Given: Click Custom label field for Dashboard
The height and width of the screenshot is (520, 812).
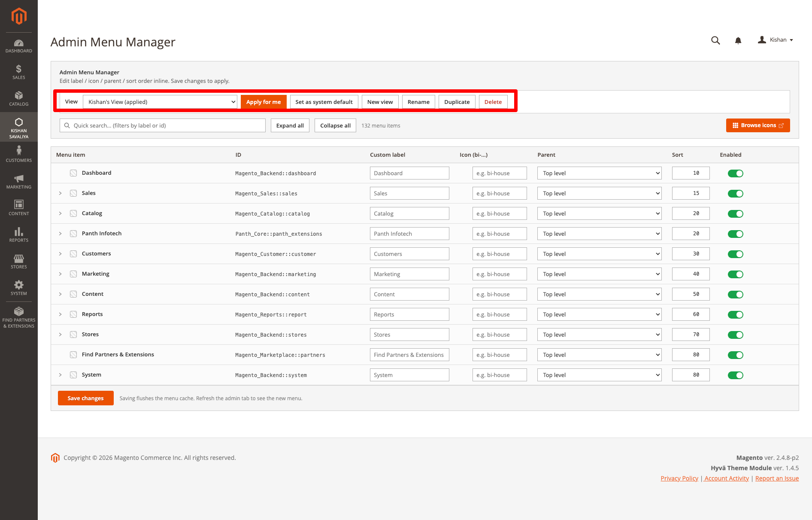Looking at the screenshot, I should coord(409,173).
